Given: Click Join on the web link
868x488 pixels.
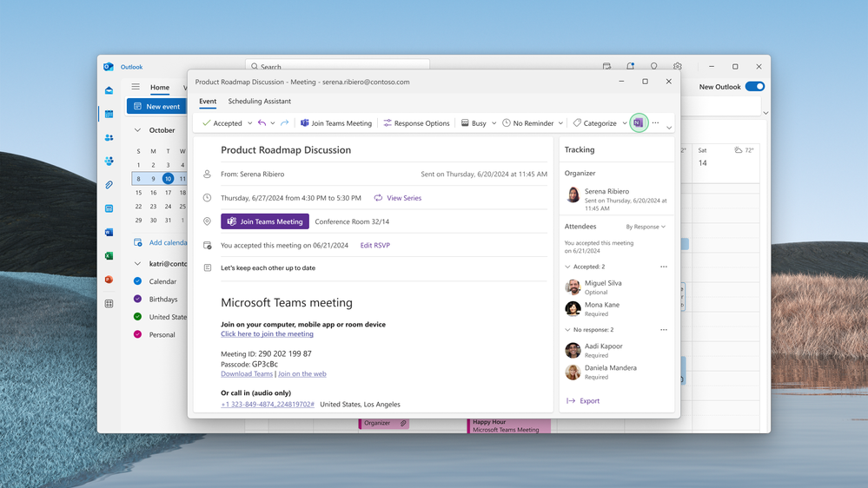Looking at the screenshot, I should click(x=302, y=373).
